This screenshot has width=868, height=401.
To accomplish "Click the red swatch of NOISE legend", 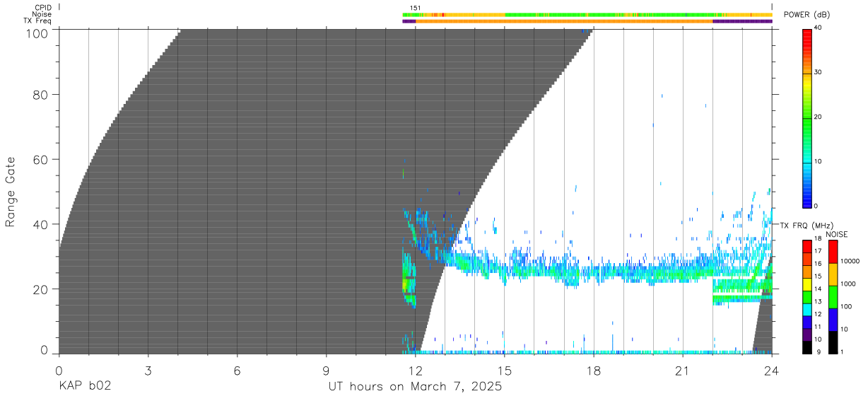I will coord(835,252).
